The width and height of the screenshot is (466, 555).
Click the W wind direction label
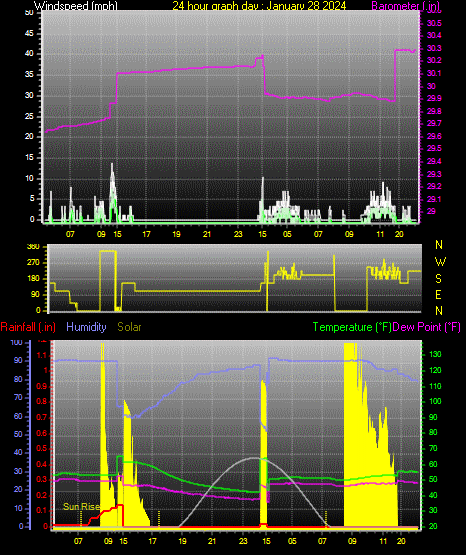(440, 262)
